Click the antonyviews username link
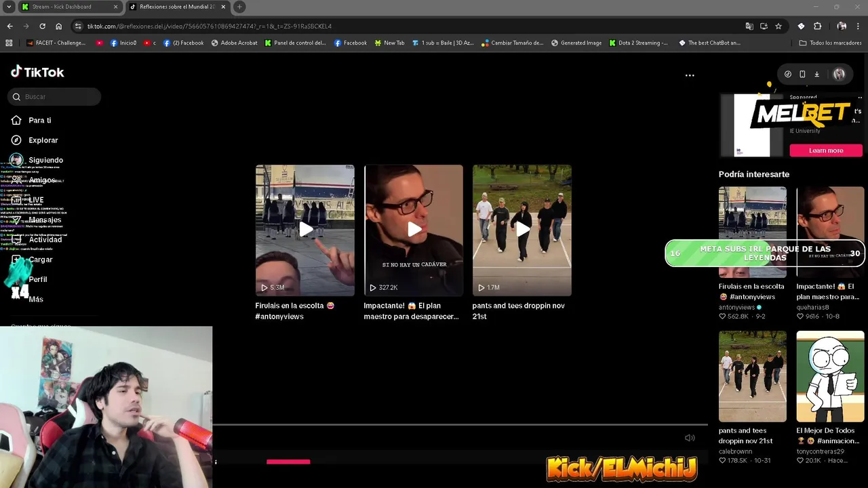Viewport: 868px width, 488px height. pyautogui.click(x=736, y=307)
